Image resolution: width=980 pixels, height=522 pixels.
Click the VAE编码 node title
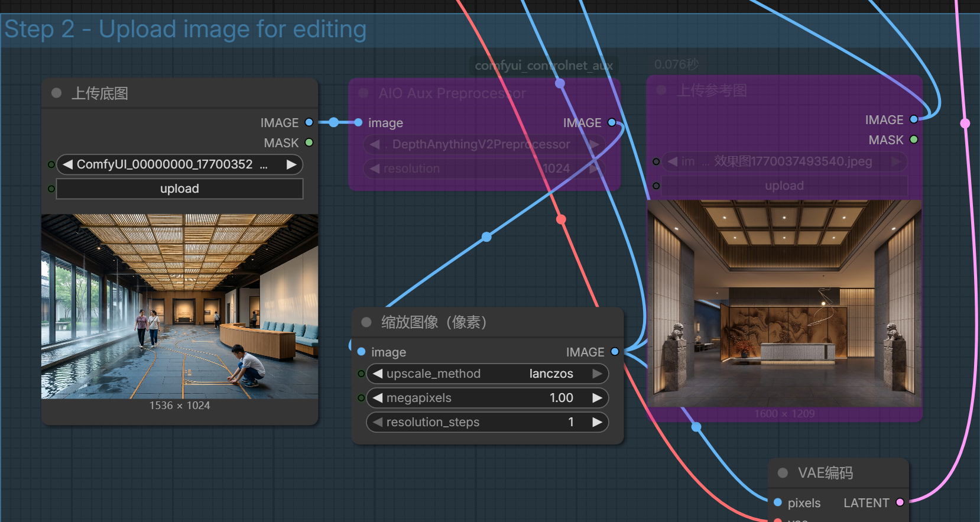(825, 473)
